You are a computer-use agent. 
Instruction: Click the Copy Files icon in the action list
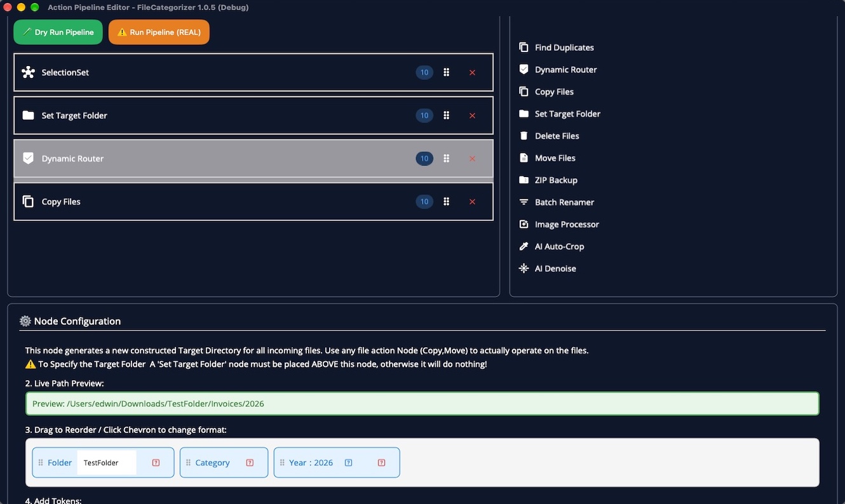click(x=524, y=91)
